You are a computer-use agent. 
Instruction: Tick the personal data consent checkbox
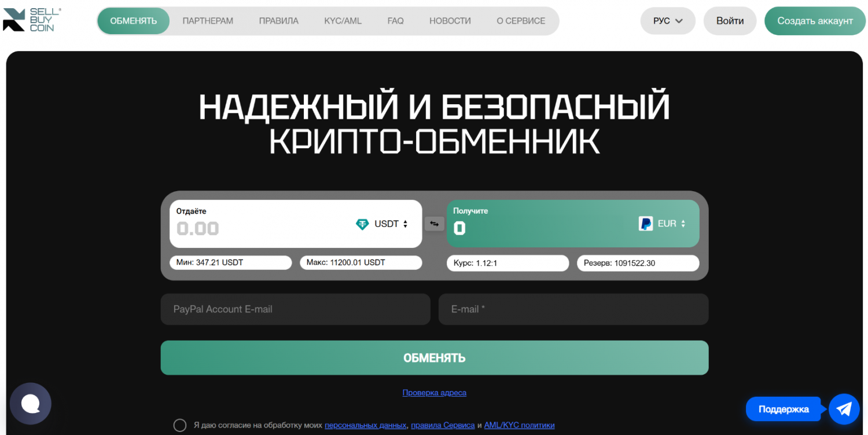pyautogui.click(x=180, y=425)
